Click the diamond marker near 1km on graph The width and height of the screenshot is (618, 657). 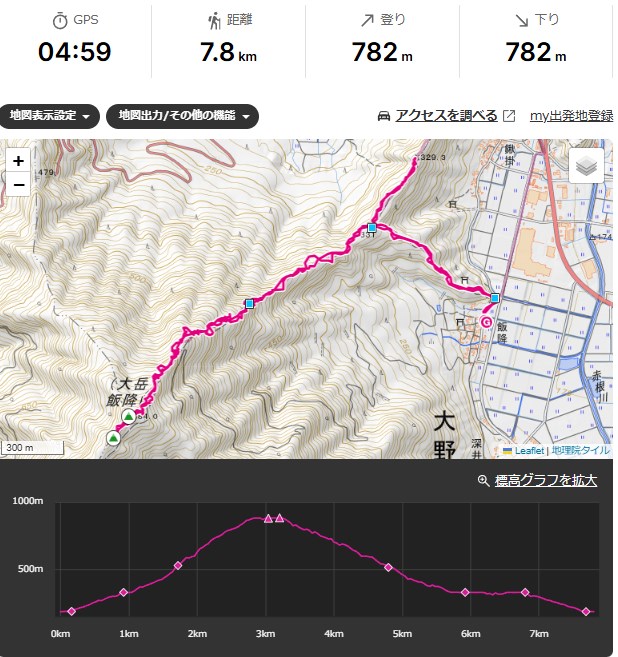(x=124, y=593)
